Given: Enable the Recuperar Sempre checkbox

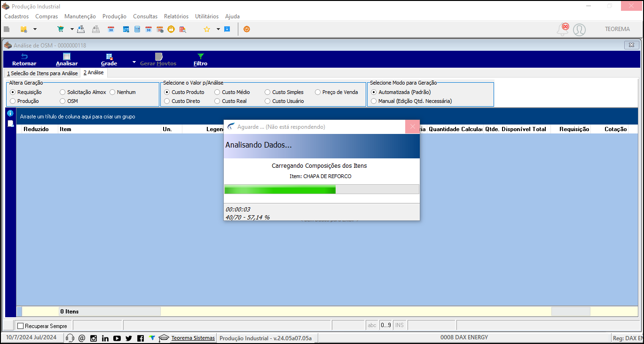Looking at the screenshot, I should coord(20,326).
